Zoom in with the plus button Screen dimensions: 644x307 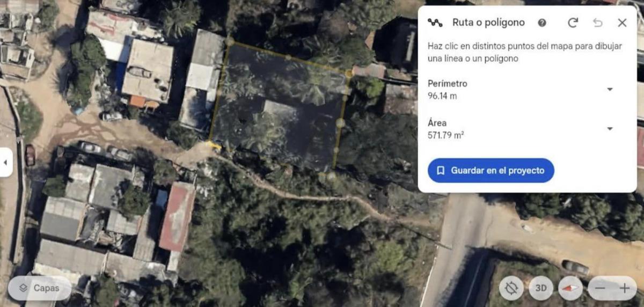(x=625, y=288)
